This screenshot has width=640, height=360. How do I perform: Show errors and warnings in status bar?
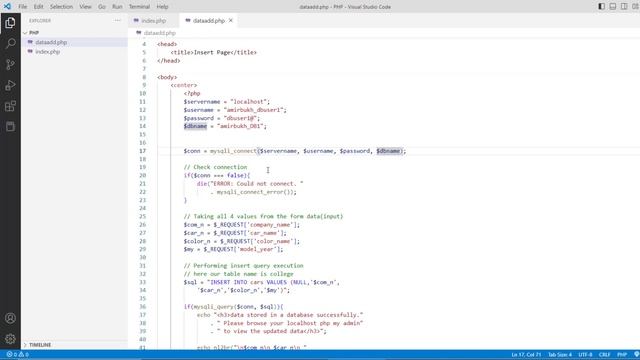click(x=18, y=354)
